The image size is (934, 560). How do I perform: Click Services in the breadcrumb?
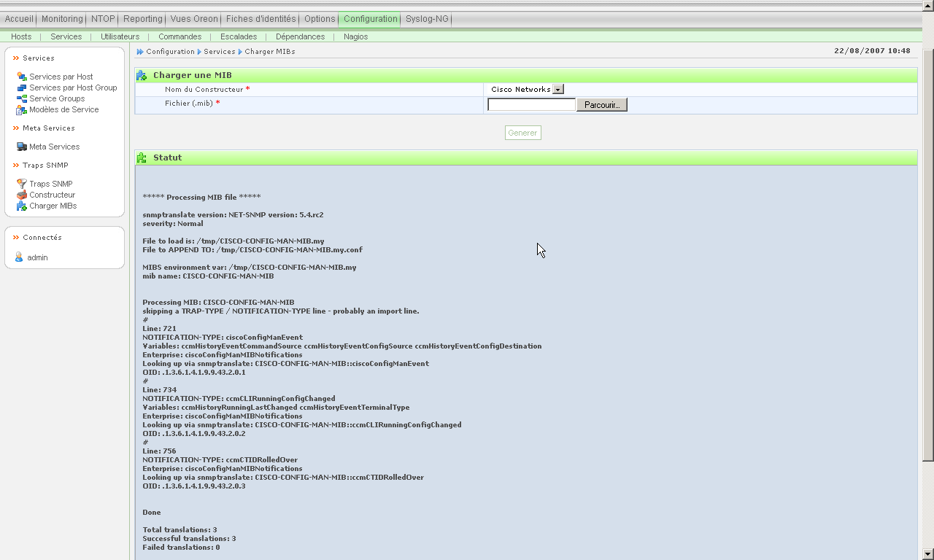pyautogui.click(x=220, y=52)
